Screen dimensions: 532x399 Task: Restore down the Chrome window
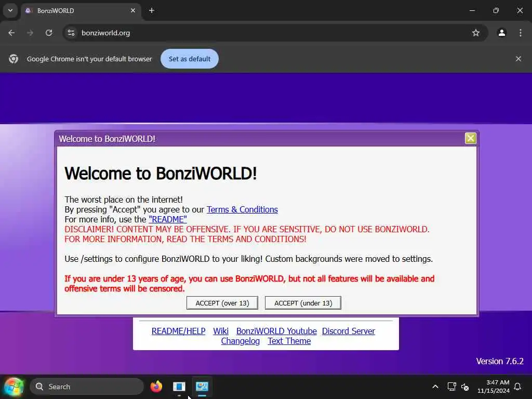coord(496,10)
